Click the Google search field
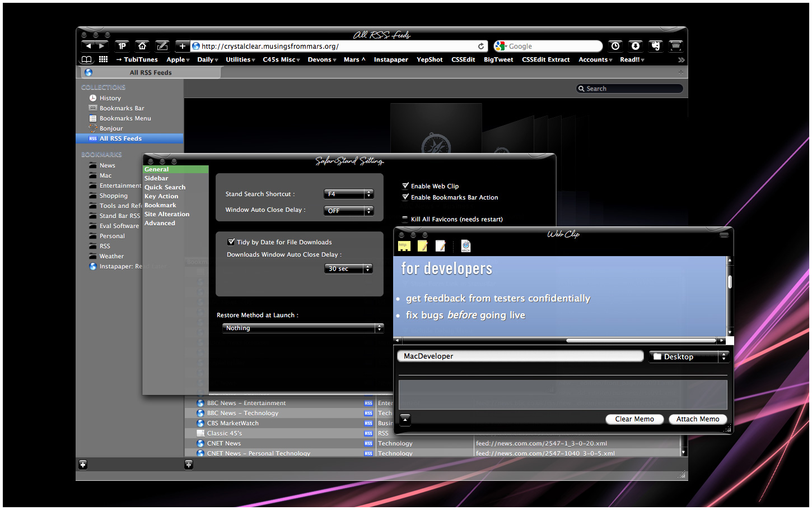This screenshot has width=812, height=510. click(x=548, y=46)
